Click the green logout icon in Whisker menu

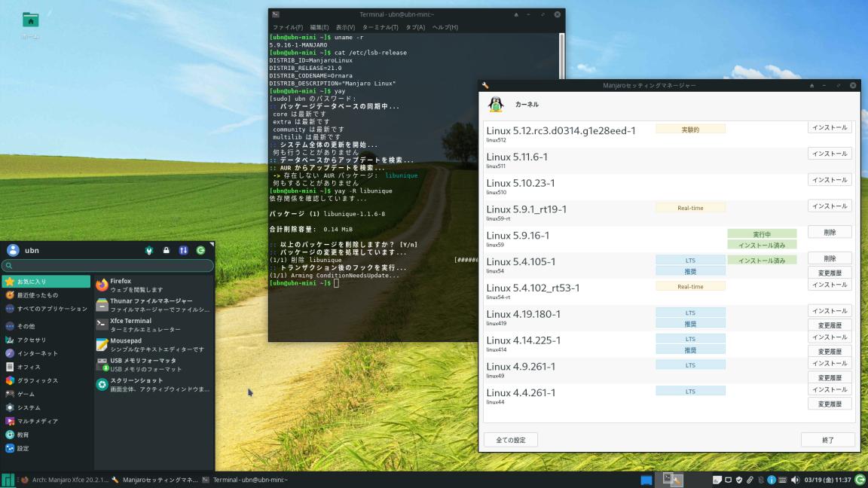200,251
